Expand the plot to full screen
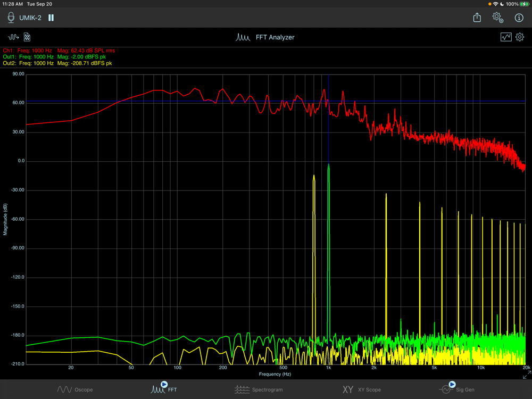 526,375
